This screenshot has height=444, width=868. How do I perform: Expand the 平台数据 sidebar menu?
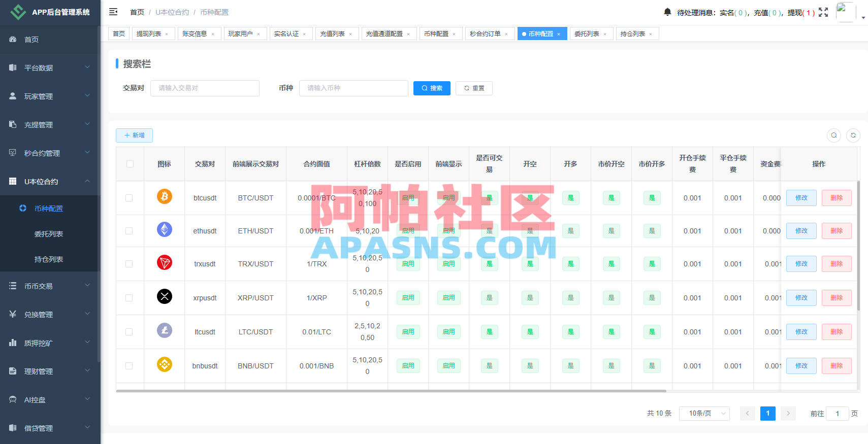click(x=50, y=67)
